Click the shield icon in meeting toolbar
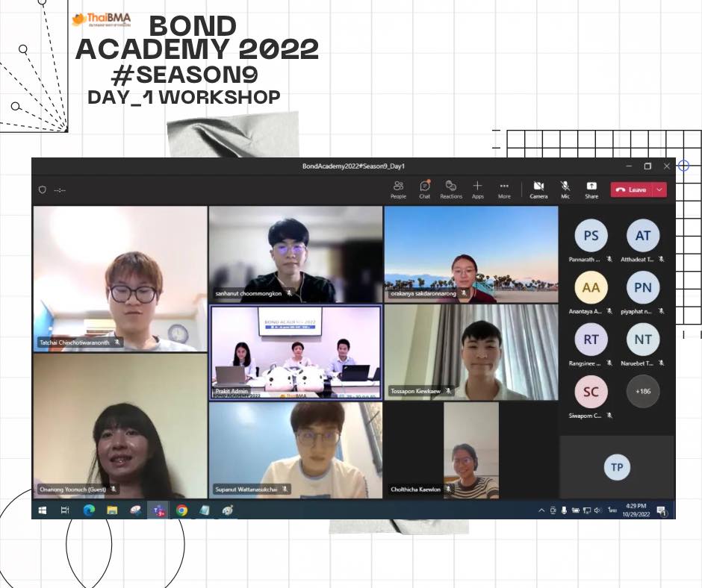The height and width of the screenshot is (588, 702). pyautogui.click(x=43, y=190)
